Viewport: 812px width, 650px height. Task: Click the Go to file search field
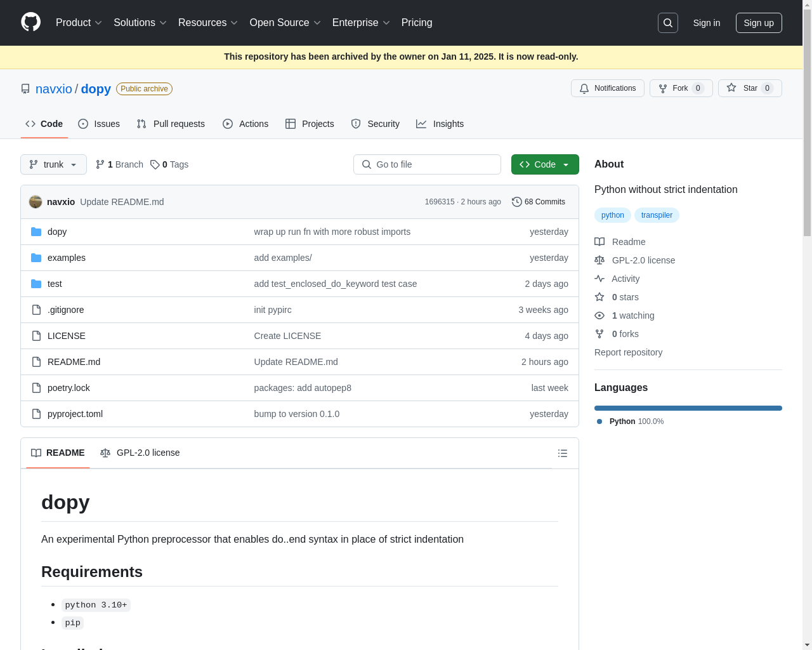[x=427, y=164]
